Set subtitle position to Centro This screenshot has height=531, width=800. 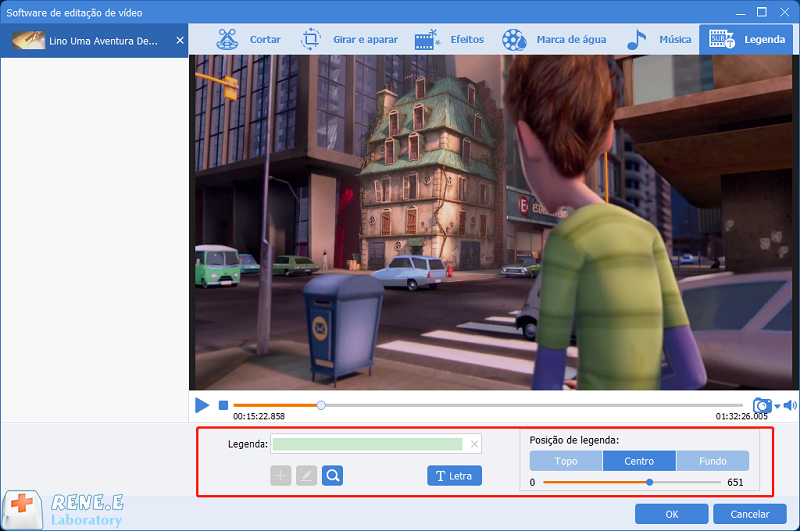pos(639,461)
